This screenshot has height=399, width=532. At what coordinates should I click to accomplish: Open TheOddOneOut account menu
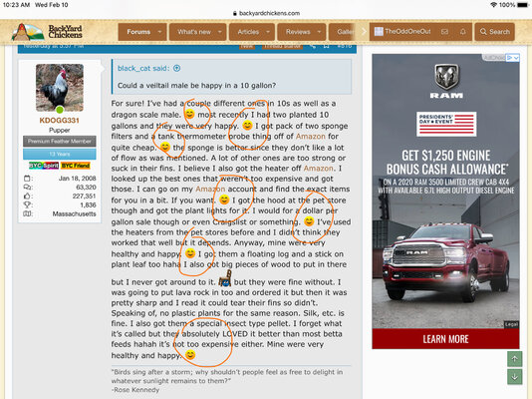click(402, 32)
